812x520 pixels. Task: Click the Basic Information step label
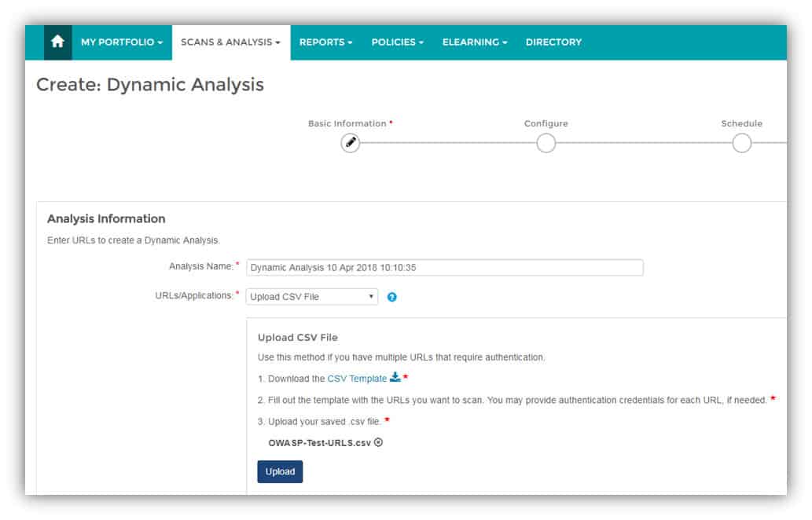347,123
